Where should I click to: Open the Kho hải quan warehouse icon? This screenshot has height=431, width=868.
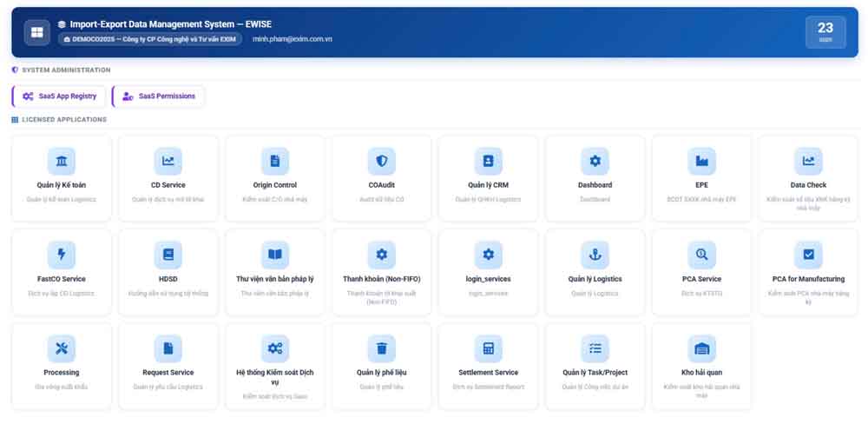[702, 348]
